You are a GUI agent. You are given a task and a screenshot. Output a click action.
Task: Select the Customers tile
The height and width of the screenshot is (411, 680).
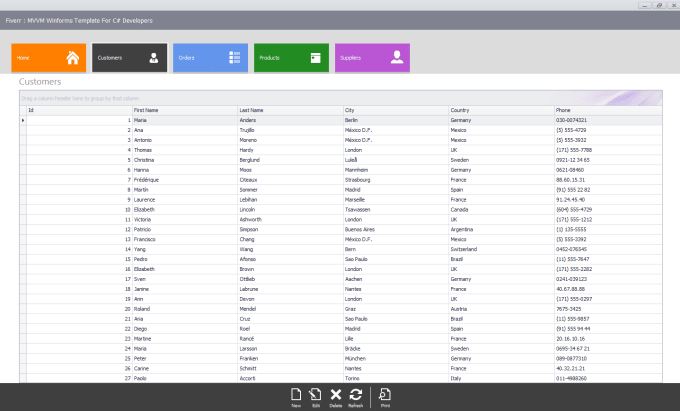point(129,58)
